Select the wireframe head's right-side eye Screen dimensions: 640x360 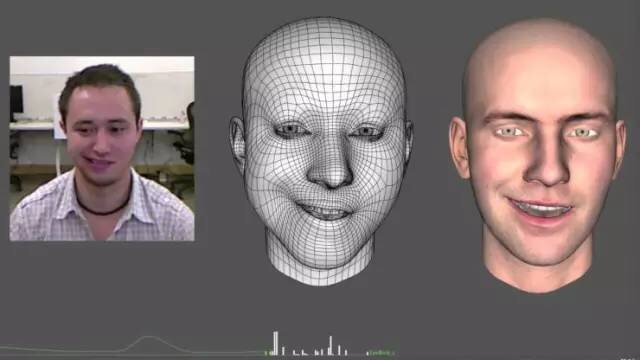point(367,132)
